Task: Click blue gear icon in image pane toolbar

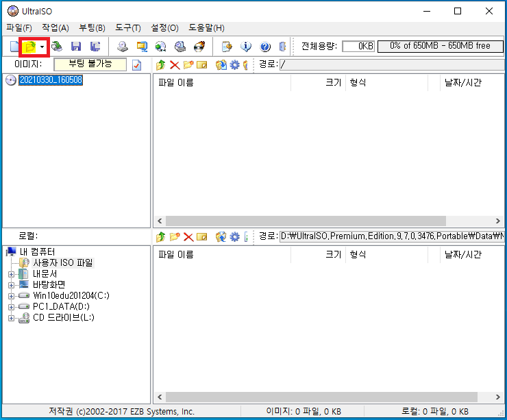Action: (x=235, y=65)
